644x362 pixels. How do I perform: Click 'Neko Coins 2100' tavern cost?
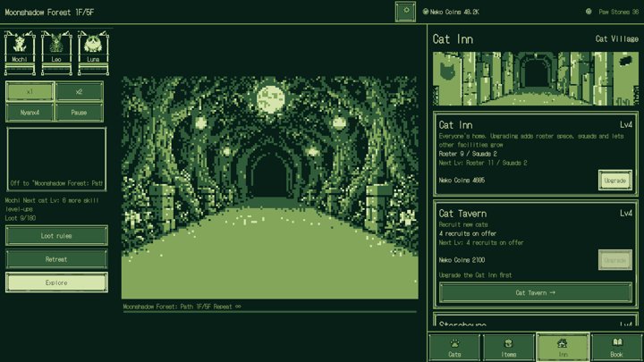462,260
